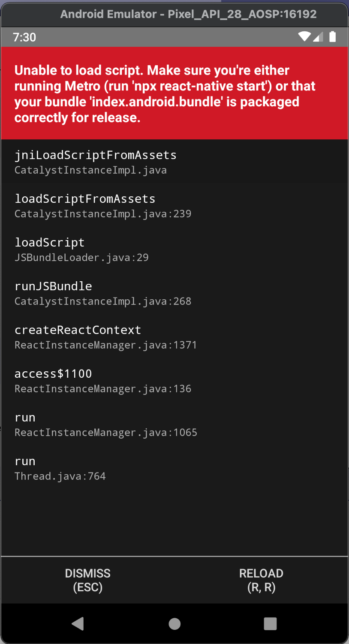Click CatalystInstanceImpl.java:239 file reference

click(x=103, y=214)
